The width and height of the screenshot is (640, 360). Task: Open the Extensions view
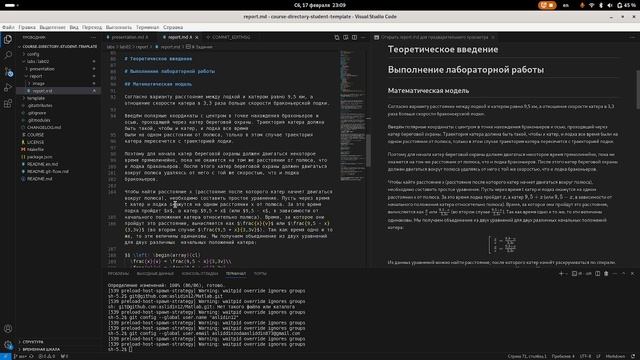coord(8,103)
